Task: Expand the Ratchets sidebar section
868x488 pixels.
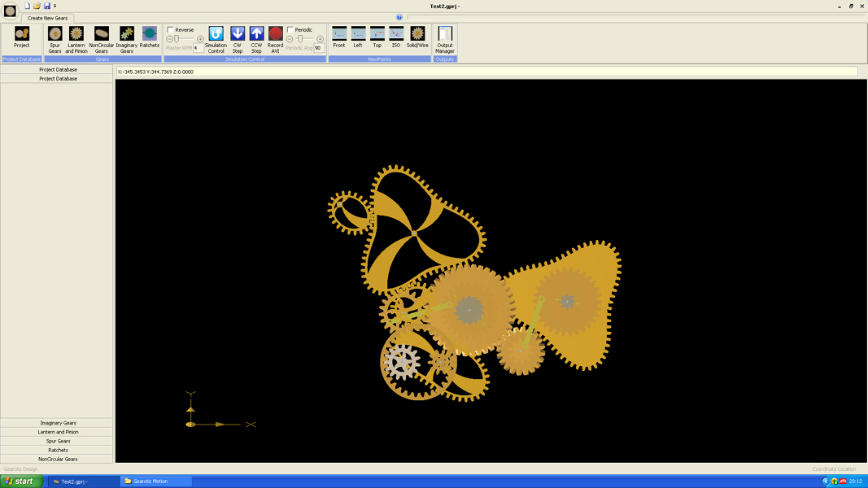Action: click(58, 450)
